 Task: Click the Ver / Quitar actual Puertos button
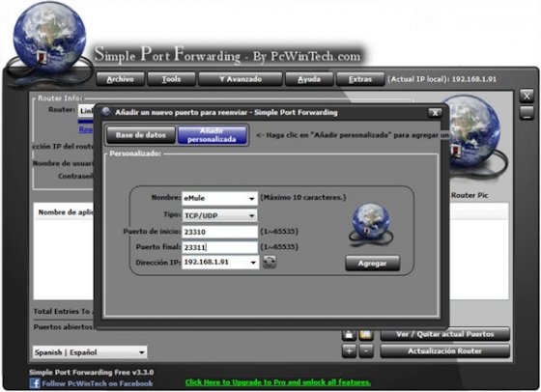coord(444,334)
